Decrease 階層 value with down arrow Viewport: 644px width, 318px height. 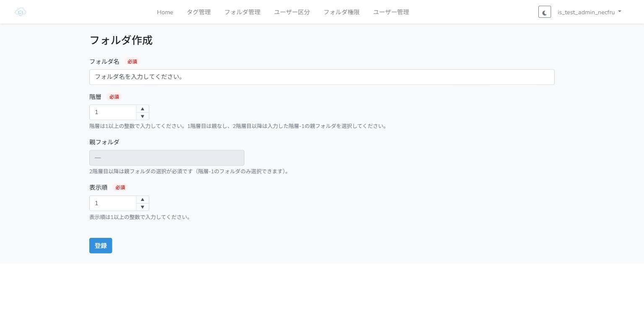(x=143, y=116)
